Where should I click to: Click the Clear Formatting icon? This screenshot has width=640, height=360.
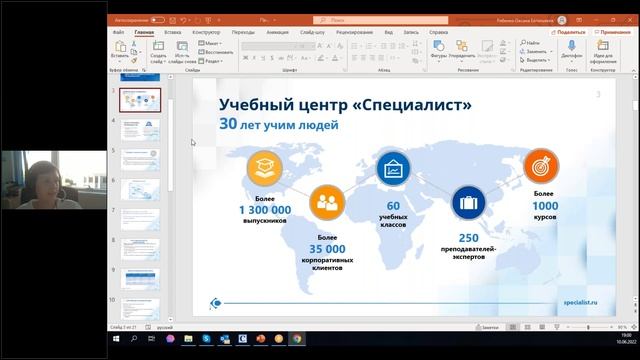pyautogui.click(x=340, y=46)
